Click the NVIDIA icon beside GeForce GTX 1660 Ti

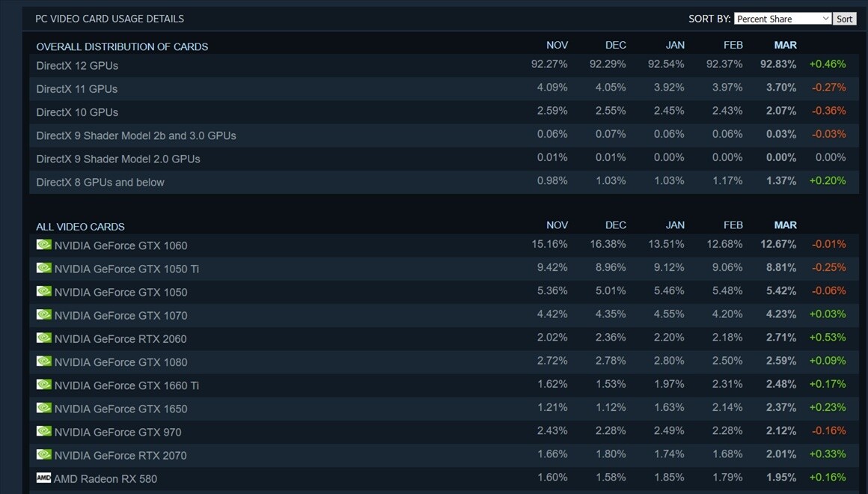click(43, 385)
